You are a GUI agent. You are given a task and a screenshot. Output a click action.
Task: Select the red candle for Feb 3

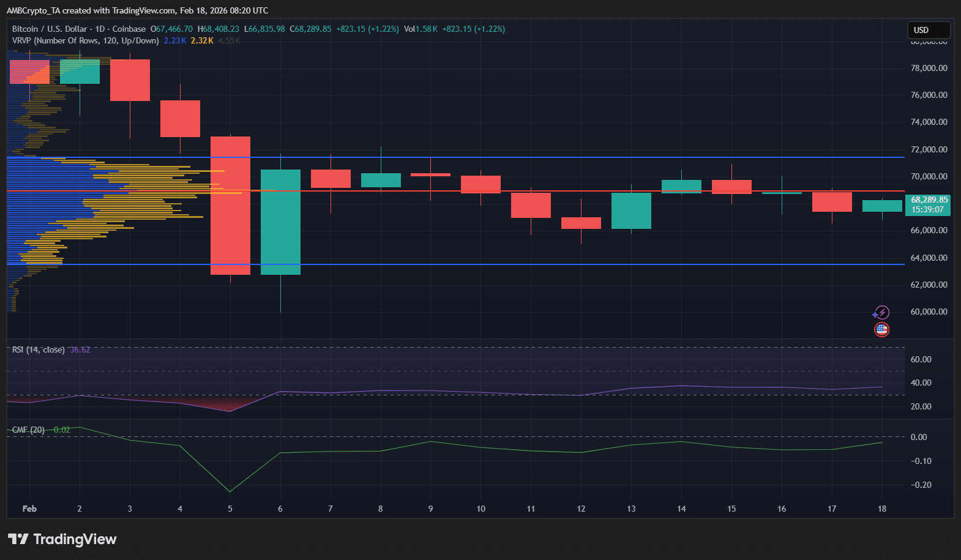point(130,80)
